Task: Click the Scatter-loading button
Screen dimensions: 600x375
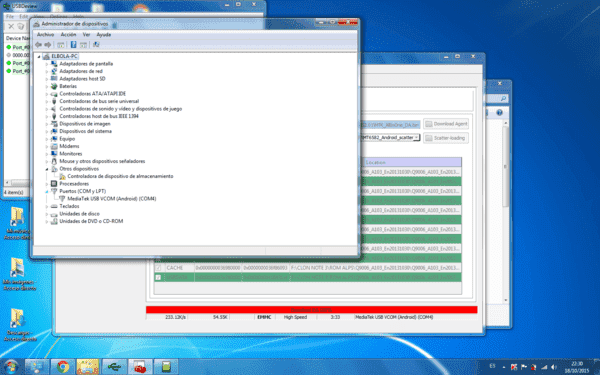Action: (x=446, y=138)
